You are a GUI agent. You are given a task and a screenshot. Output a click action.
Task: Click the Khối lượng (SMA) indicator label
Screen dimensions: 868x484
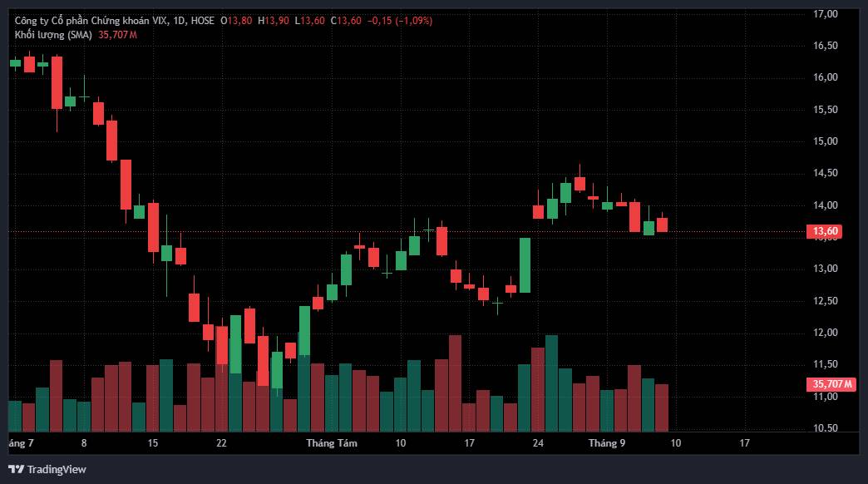[53, 34]
